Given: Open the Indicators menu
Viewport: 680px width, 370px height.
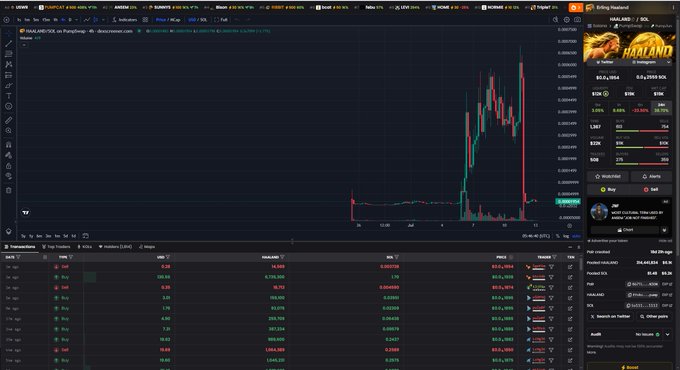Looking at the screenshot, I should 124,20.
